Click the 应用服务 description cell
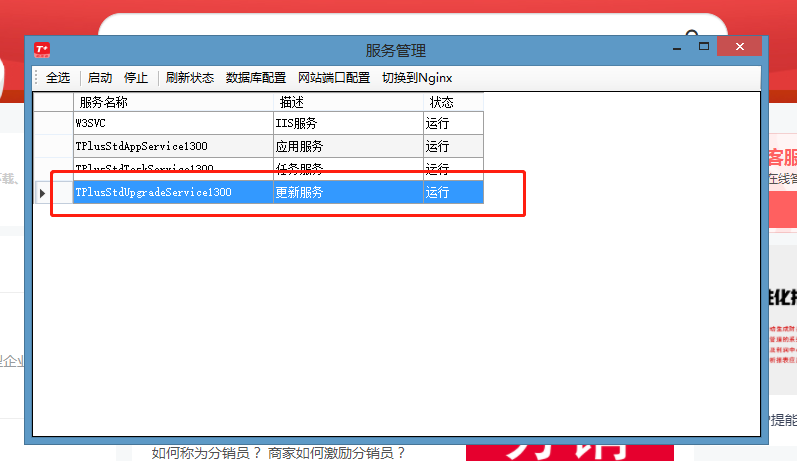 (x=348, y=146)
